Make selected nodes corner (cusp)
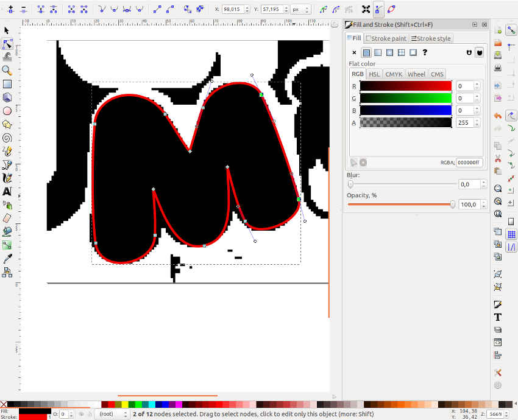 tap(102, 10)
